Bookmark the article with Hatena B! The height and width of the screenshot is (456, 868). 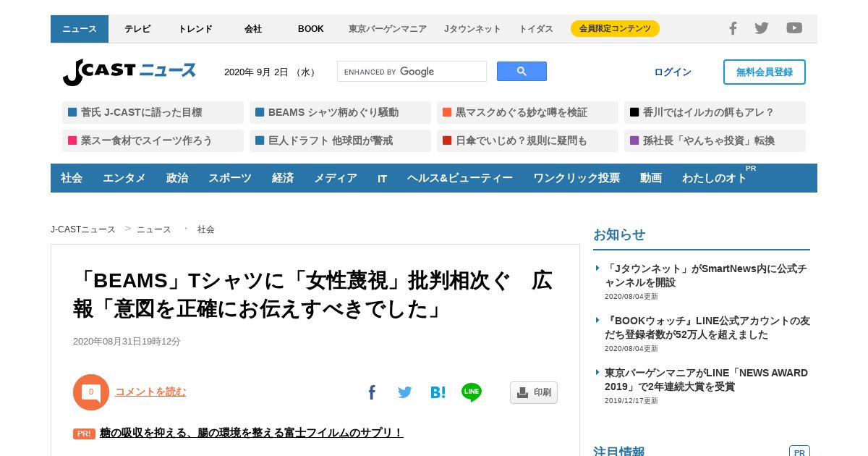click(x=438, y=392)
